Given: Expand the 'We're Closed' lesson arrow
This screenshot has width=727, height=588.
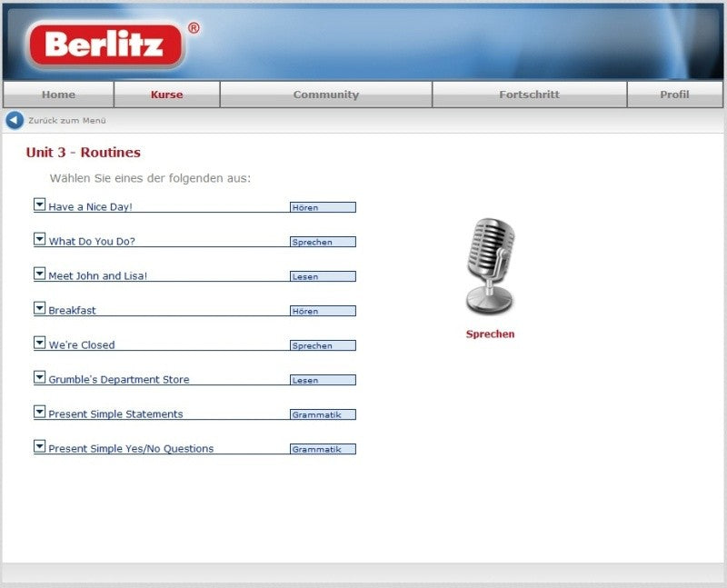Looking at the screenshot, I should (x=39, y=343).
